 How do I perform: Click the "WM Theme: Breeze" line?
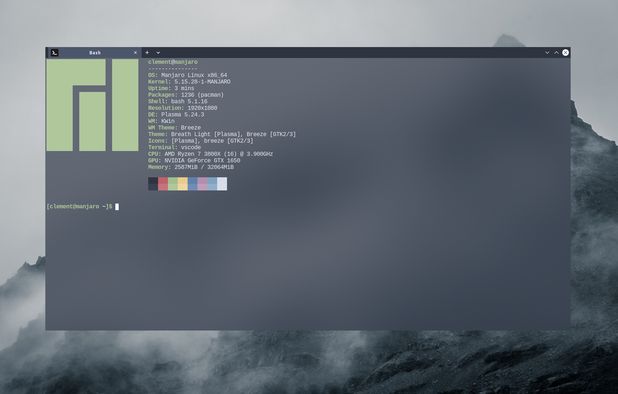[175, 128]
